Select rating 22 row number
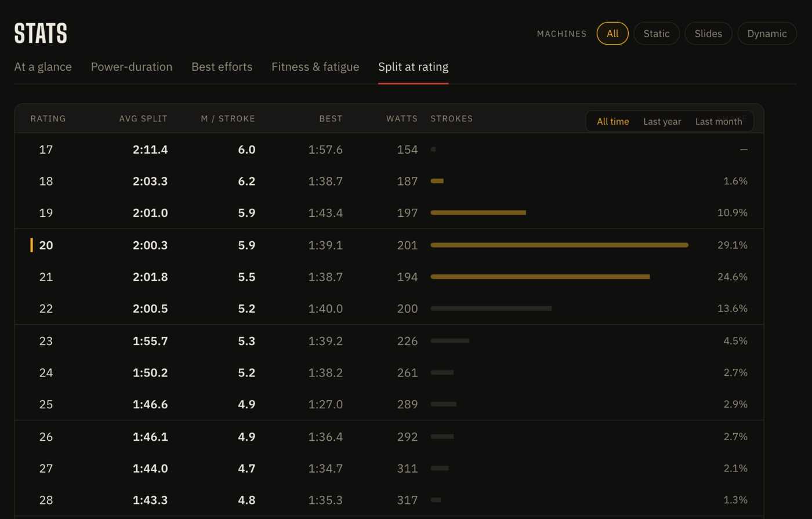 pyautogui.click(x=46, y=309)
